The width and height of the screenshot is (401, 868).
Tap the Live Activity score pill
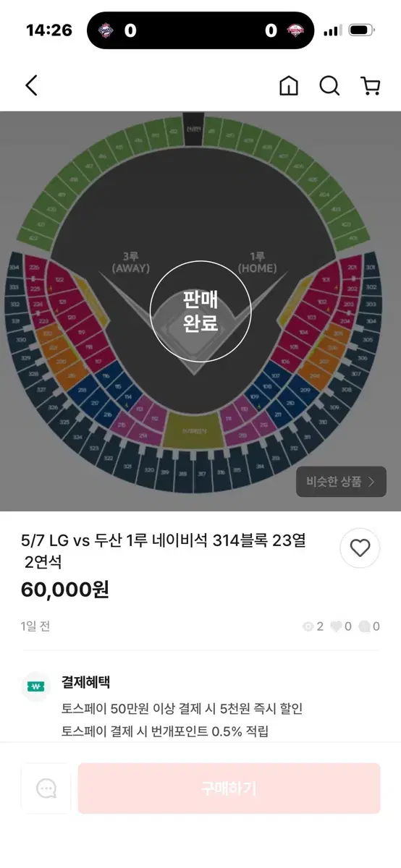(200, 30)
